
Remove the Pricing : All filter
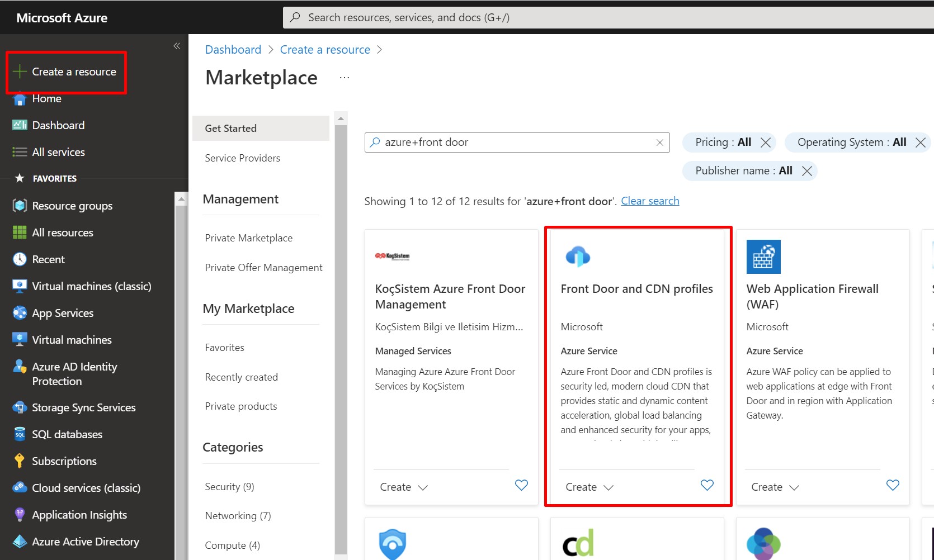pos(766,143)
